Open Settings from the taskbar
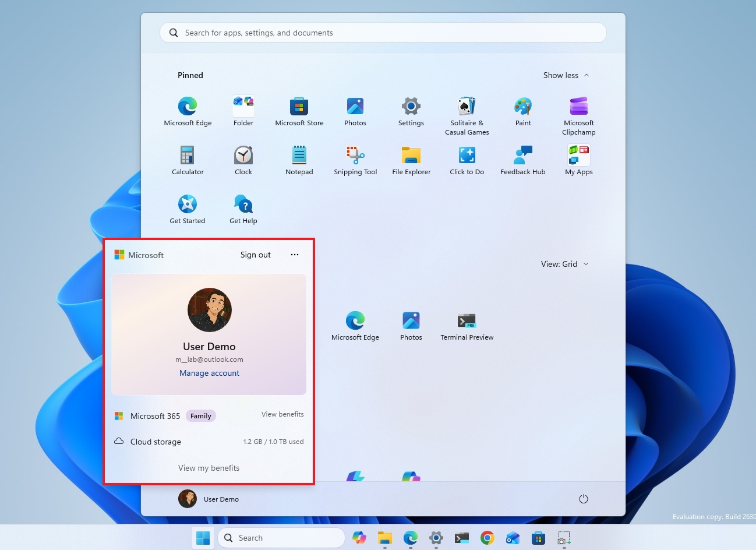 tap(436, 538)
